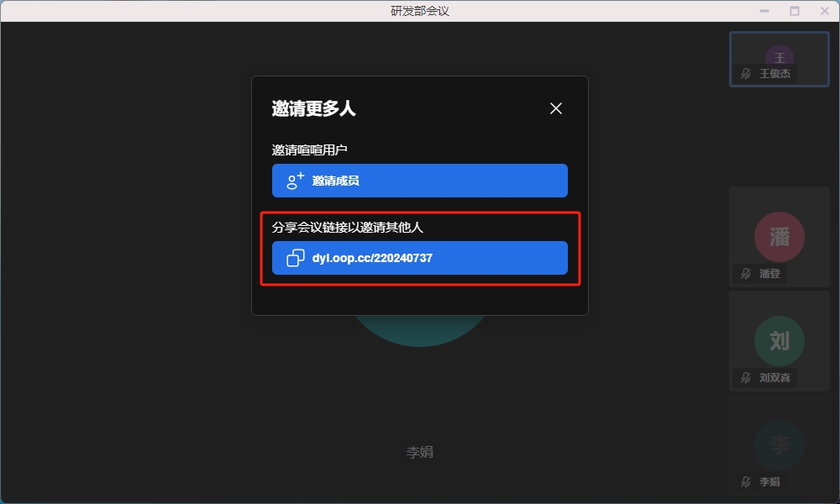Click the green 刘 avatar circle

779,340
